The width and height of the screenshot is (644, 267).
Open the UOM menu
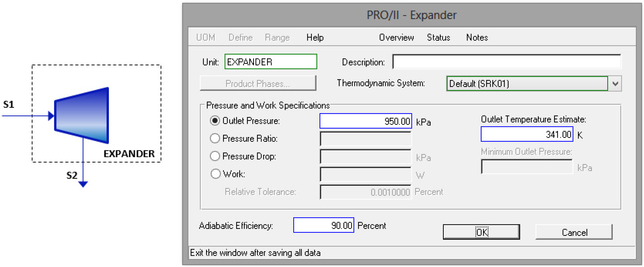click(206, 37)
